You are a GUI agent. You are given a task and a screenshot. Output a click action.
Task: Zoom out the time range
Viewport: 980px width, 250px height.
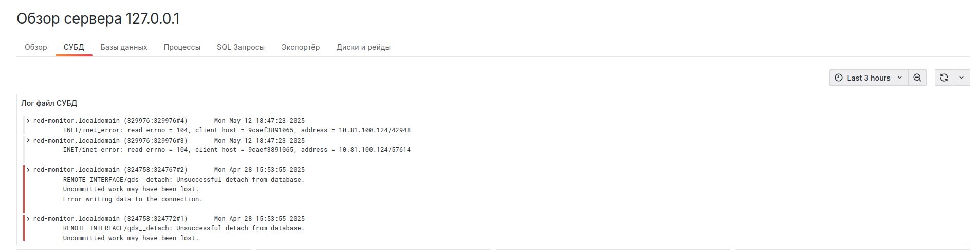[917, 78]
